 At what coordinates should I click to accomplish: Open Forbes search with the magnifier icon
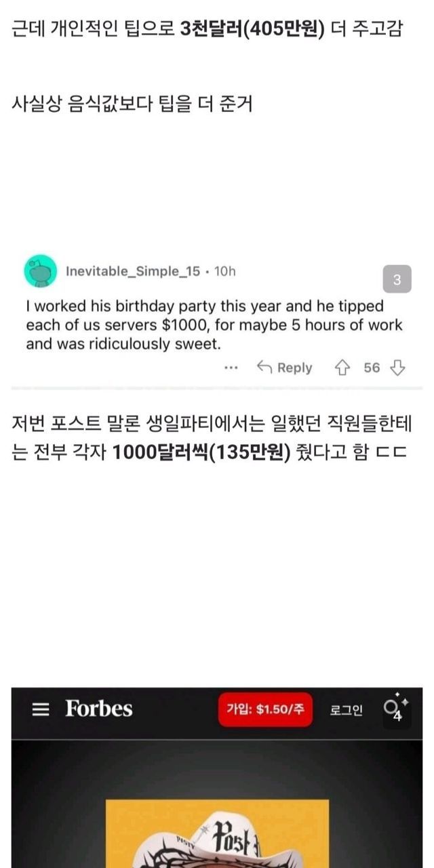click(391, 707)
